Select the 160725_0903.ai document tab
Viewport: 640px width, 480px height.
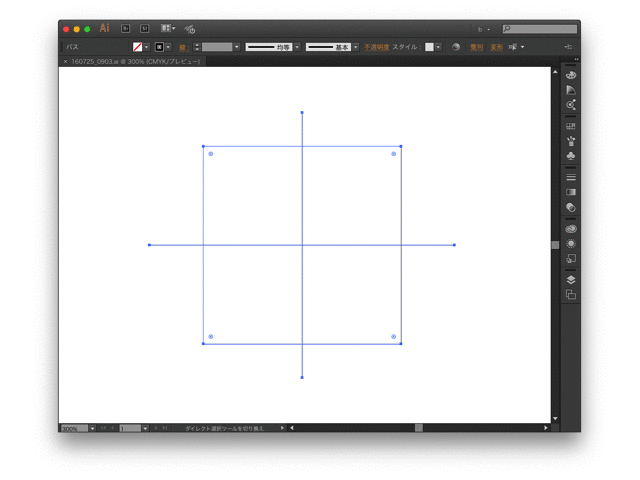[x=136, y=62]
